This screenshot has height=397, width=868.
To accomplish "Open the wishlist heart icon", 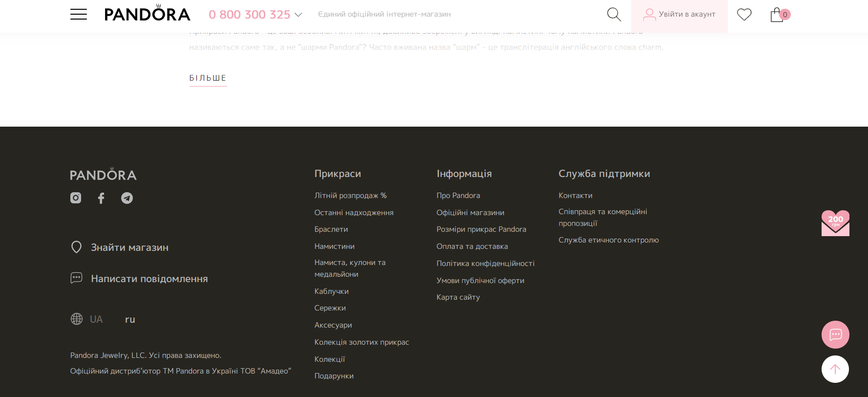I will pos(744,15).
